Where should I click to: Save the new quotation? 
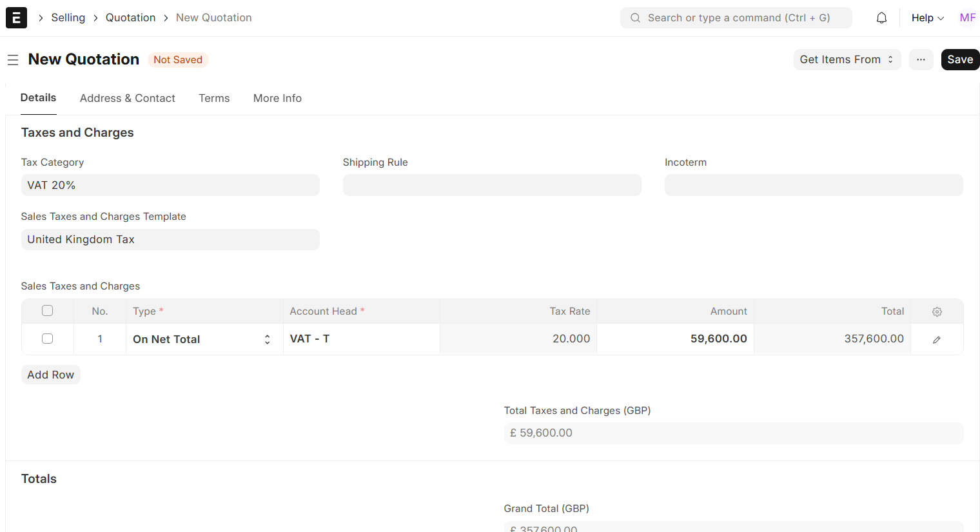pyautogui.click(x=959, y=59)
